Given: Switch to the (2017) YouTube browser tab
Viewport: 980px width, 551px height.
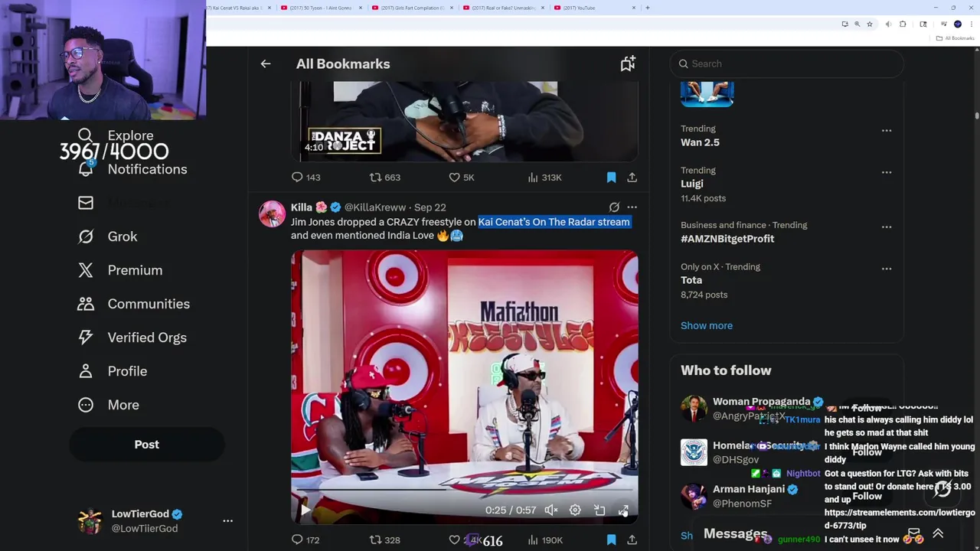Looking at the screenshot, I should [593, 8].
